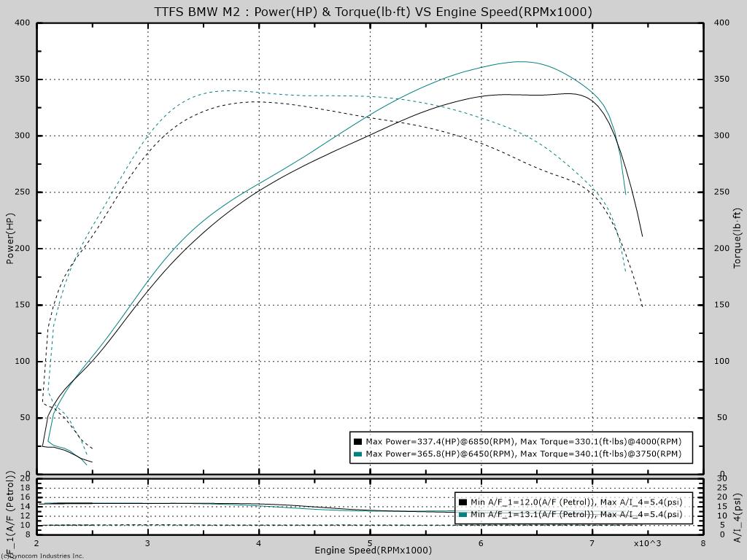This screenshot has height=560, width=747.
Task: Click the black swatch in the A/F legend
Action: pyautogui.click(x=462, y=502)
